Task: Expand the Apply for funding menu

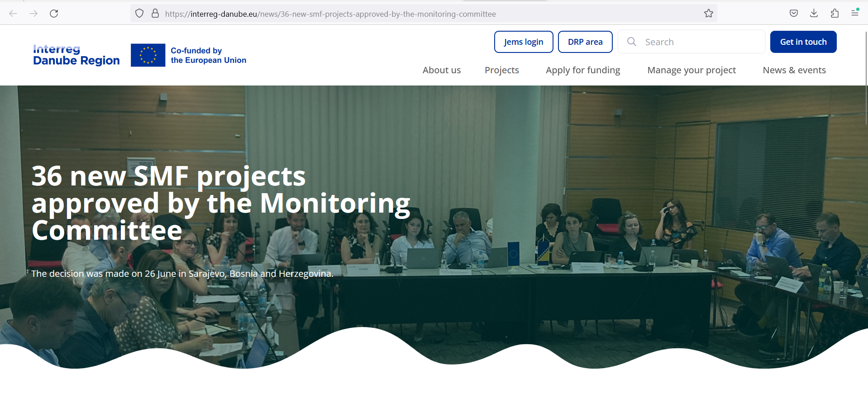Action: (x=582, y=70)
